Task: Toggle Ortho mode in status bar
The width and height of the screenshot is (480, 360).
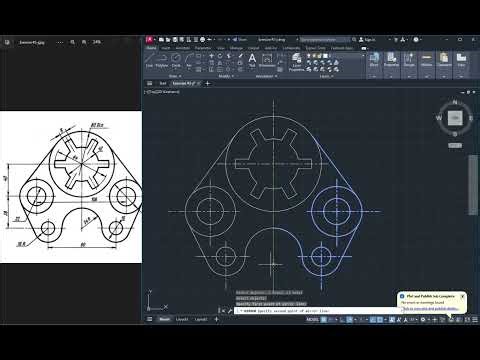Action: (x=341, y=319)
